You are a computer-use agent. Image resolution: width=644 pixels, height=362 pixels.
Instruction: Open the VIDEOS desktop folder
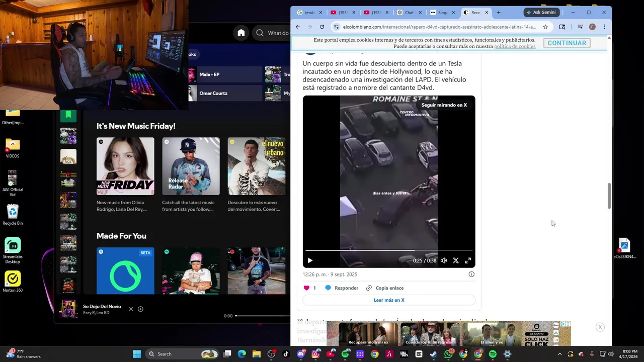13,149
